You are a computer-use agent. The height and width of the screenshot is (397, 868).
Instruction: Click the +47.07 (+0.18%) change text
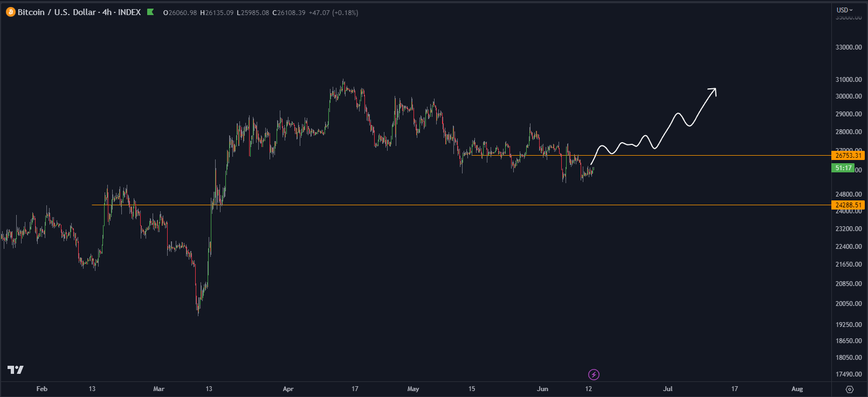pos(333,12)
